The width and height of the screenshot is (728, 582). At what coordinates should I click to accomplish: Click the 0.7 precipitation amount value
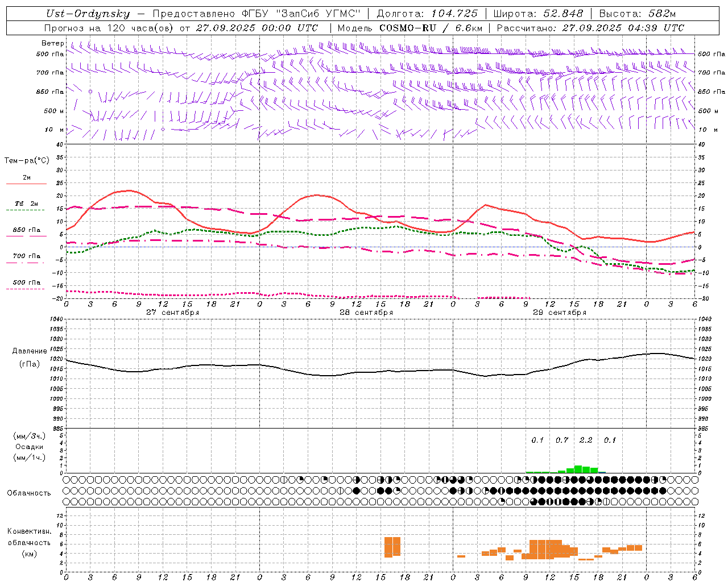562,440
